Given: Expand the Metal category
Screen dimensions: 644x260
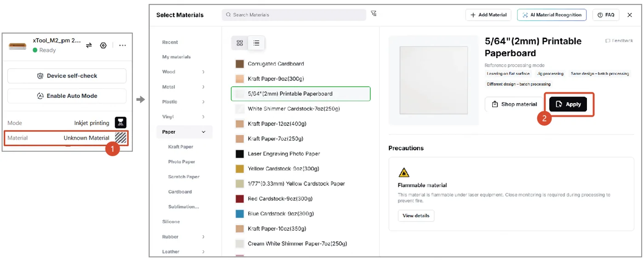Looking at the screenshot, I should (x=184, y=87).
